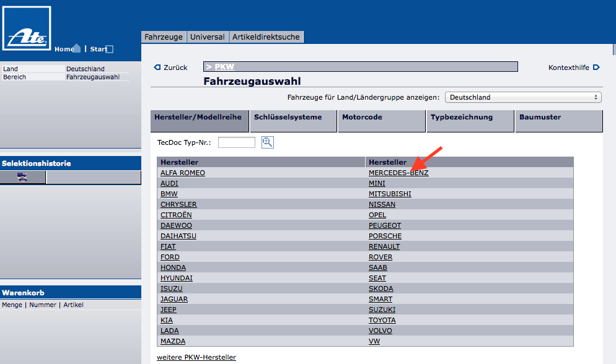Click the MERCEDES-BENZ manufacturer link
The height and width of the screenshot is (364, 616).
398,173
